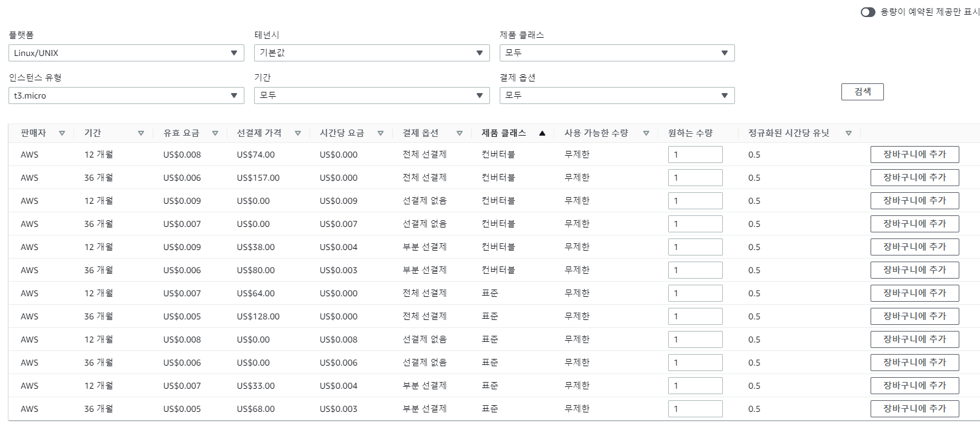Click 표준 class cell in US$128.00 row
Viewport: 980px width, 424px height.
coord(490,316)
